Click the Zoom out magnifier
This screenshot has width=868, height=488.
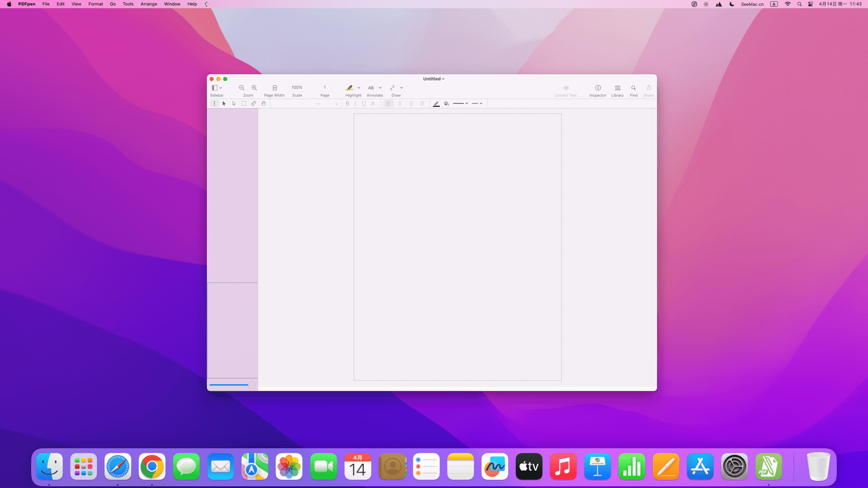tap(241, 88)
